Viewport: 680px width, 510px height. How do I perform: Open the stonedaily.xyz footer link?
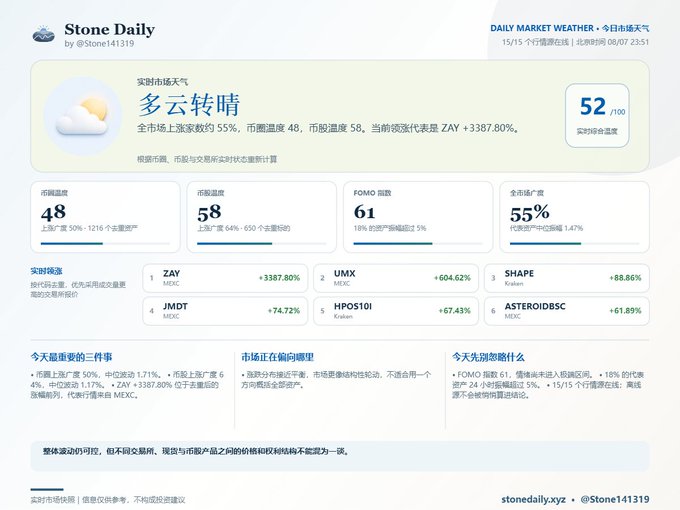tap(533, 500)
